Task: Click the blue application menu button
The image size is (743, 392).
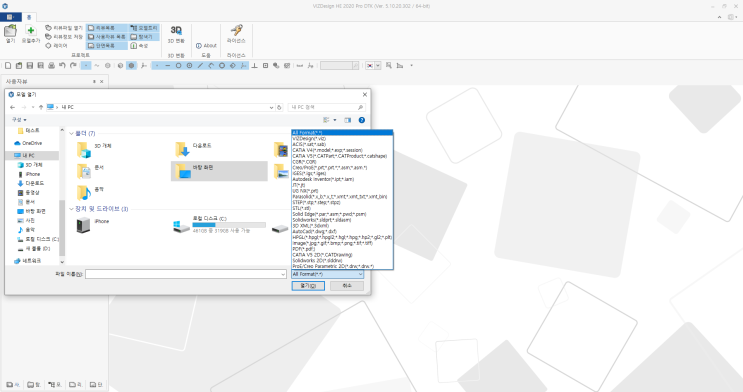Action: (10, 17)
